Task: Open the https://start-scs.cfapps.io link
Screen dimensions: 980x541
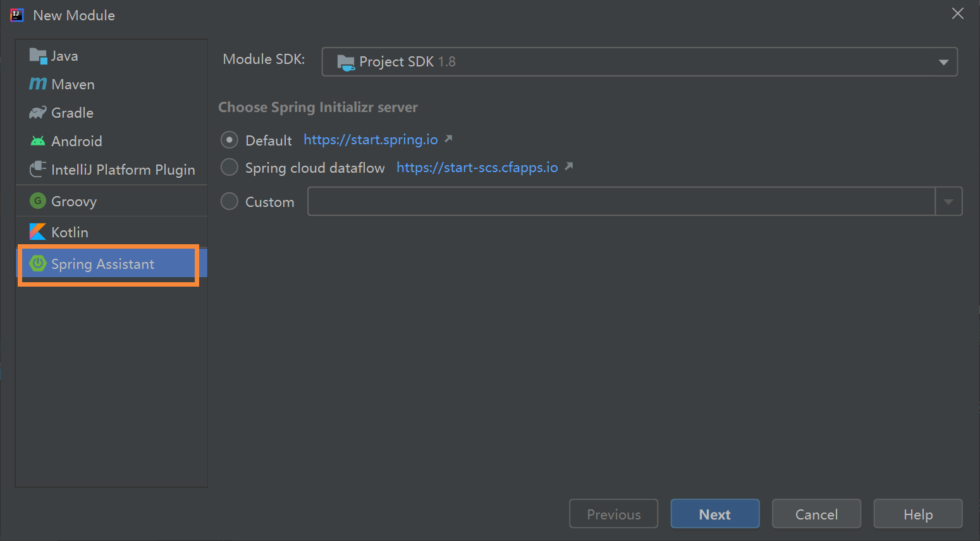Action: (477, 168)
